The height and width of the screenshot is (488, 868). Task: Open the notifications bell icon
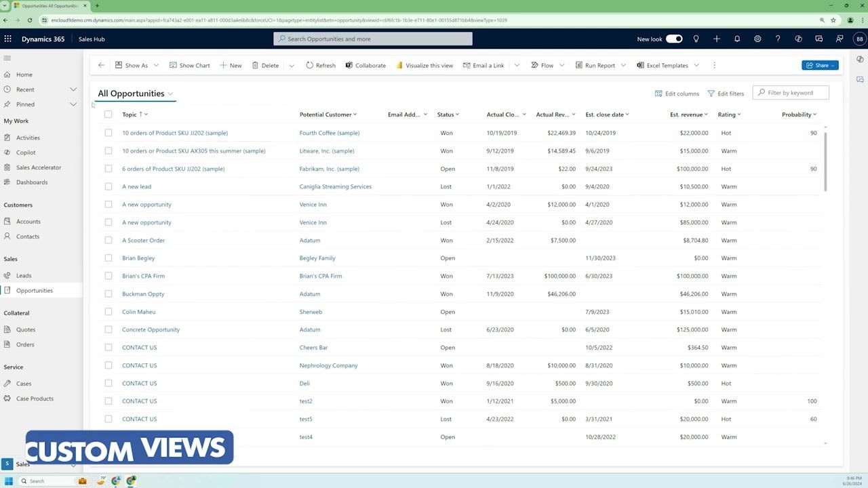[737, 39]
